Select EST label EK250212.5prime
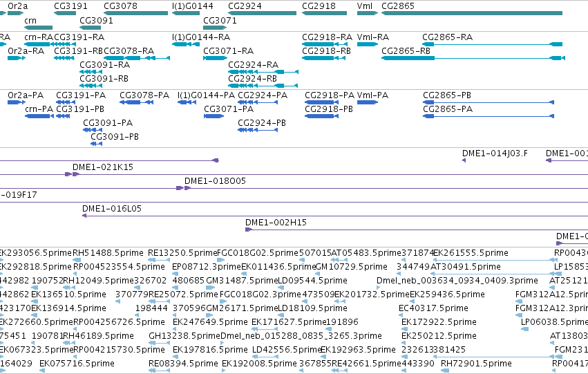 click(x=439, y=336)
